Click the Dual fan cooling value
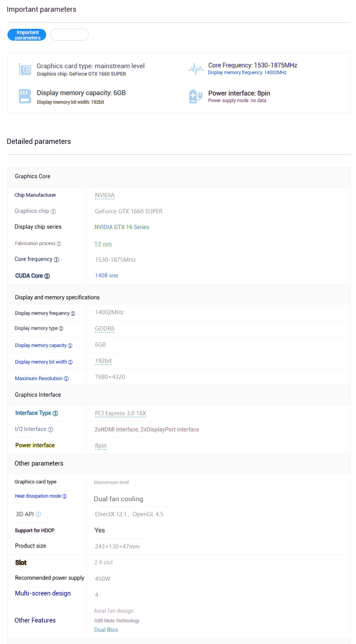The image size is (356, 644). 118,499
